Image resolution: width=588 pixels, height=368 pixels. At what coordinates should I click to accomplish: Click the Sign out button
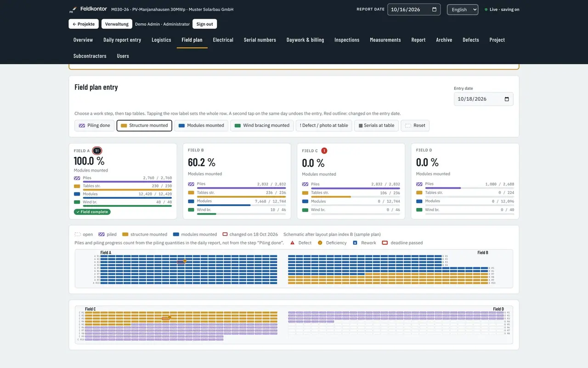pyautogui.click(x=204, y=24)
